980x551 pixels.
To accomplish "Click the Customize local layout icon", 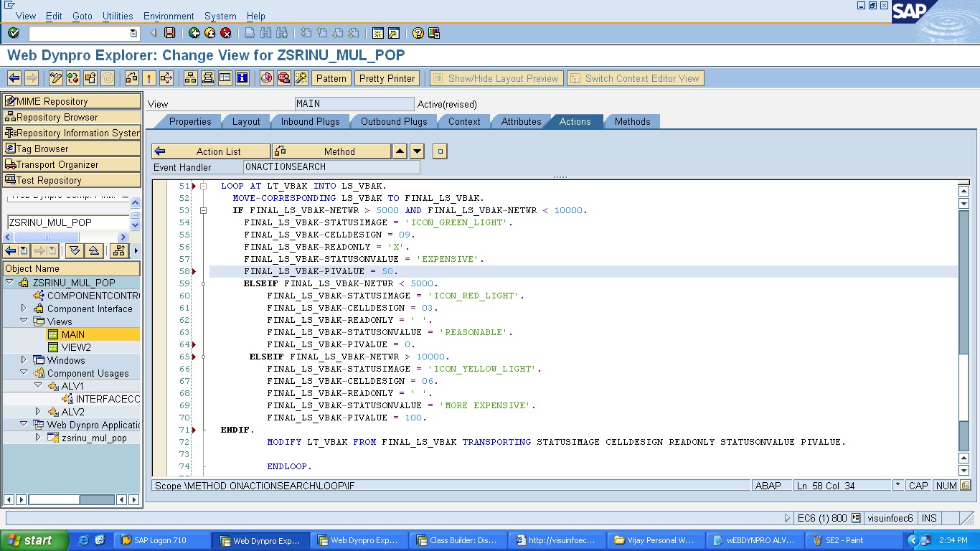I will (x=434, y=33).
